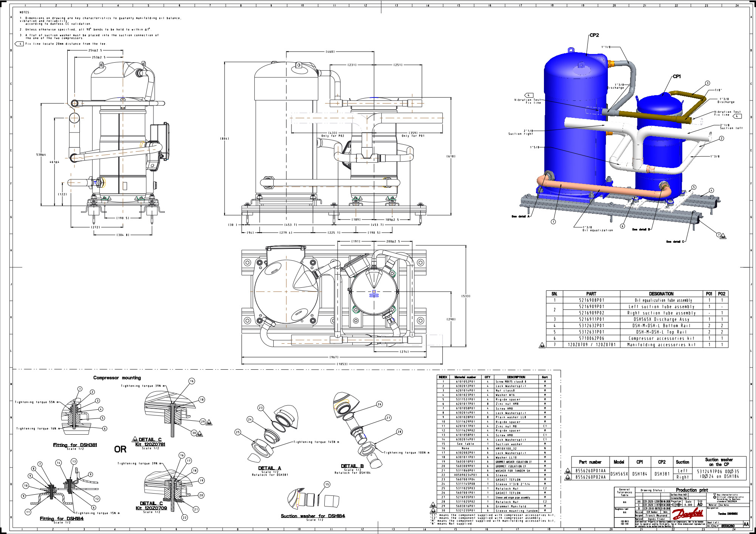Click the 'Tandem DSH565X' designation in title block

(x=728, y=514)
